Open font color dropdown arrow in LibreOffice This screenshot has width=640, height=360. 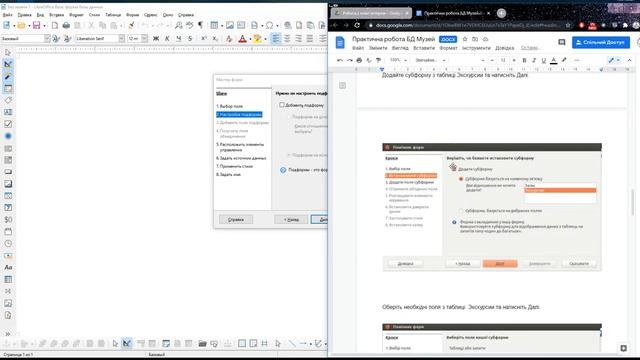point(250,39)
